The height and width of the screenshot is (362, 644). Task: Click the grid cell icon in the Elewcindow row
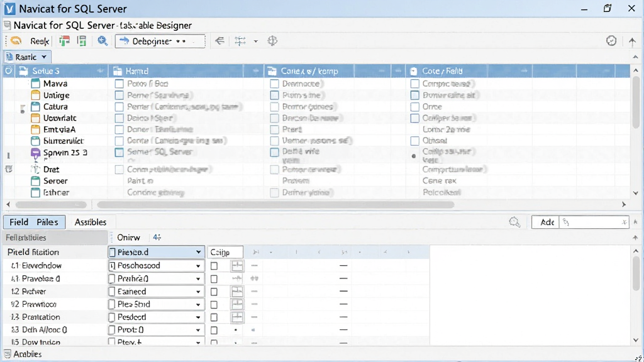(237, 266)
